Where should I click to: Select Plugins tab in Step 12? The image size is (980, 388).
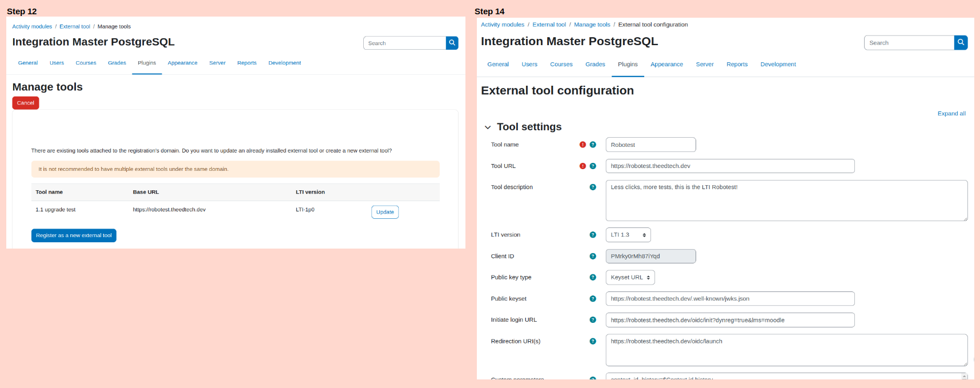(147, 63)
